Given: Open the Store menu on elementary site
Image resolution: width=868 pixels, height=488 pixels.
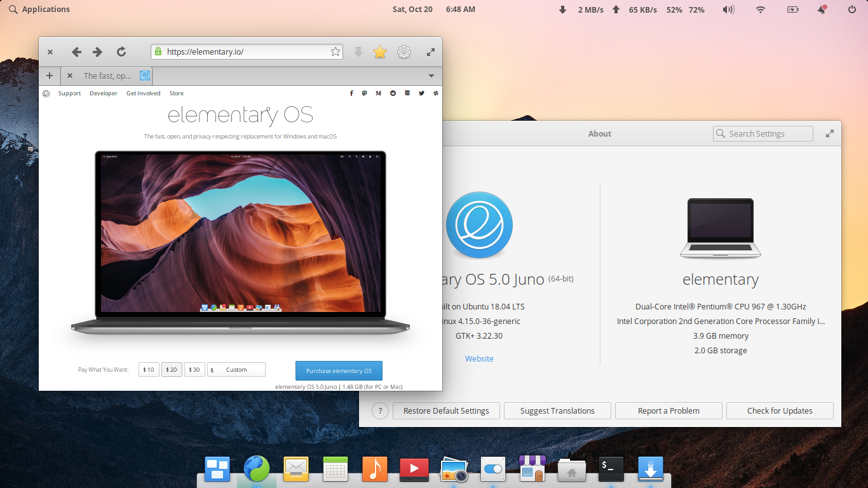Looking at the screenshot, I should click(x=176, y=93).
